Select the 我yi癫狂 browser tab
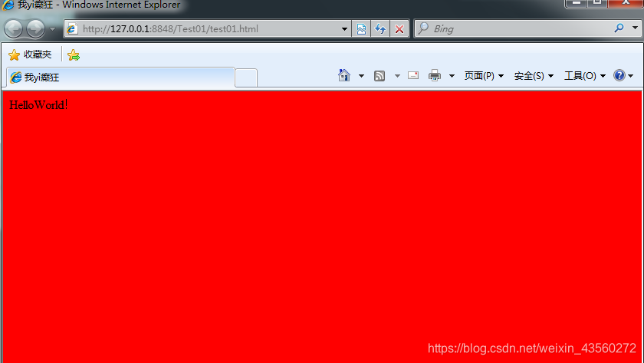The image size is (644, 363). (121, 78)
